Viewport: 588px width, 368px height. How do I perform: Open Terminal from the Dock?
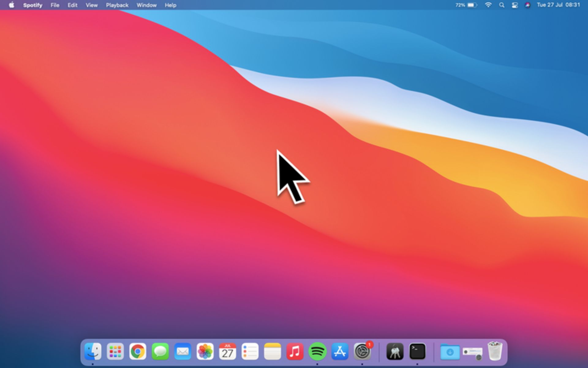point(417,351)
